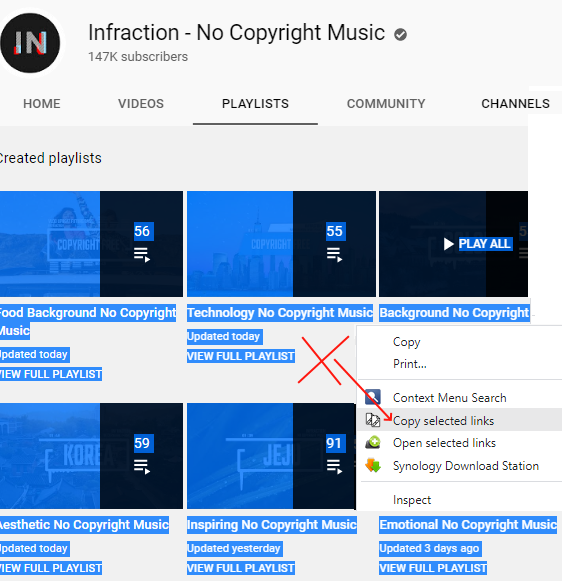The width and height of the screenshot is (562, 581).
Task: Click the playlist queue icon under 55
Action: (335, 255)
